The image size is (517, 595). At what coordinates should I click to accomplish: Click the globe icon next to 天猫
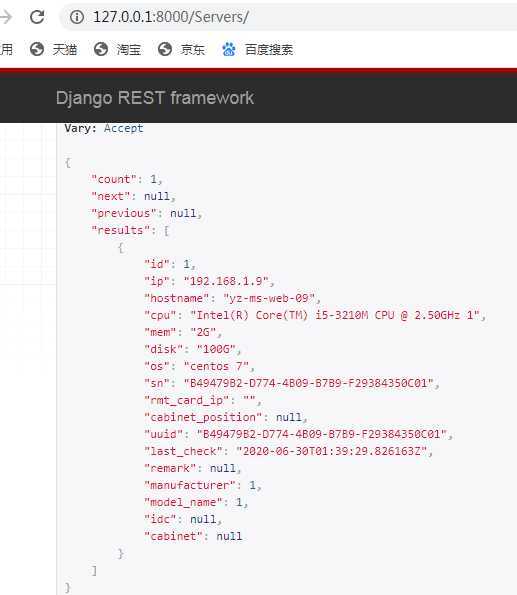[37, 49]
